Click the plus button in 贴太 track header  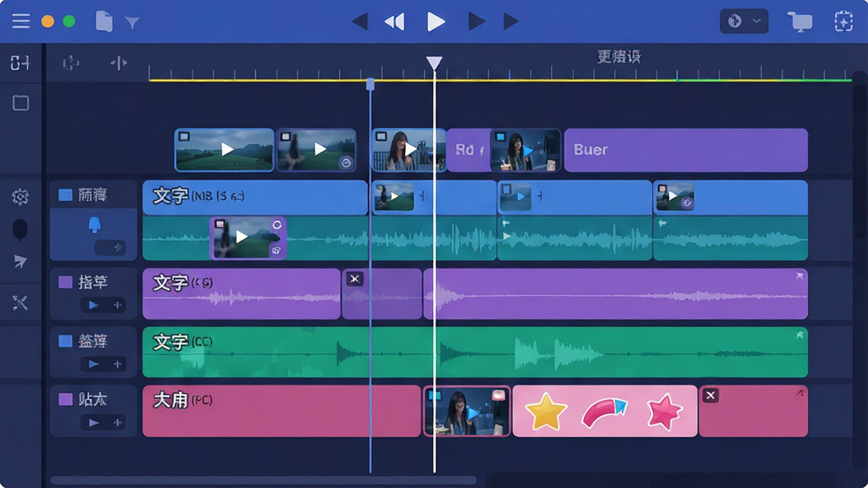point(117,423)
